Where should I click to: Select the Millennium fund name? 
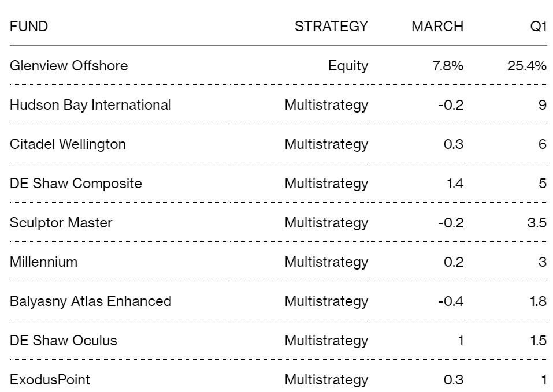44,262
